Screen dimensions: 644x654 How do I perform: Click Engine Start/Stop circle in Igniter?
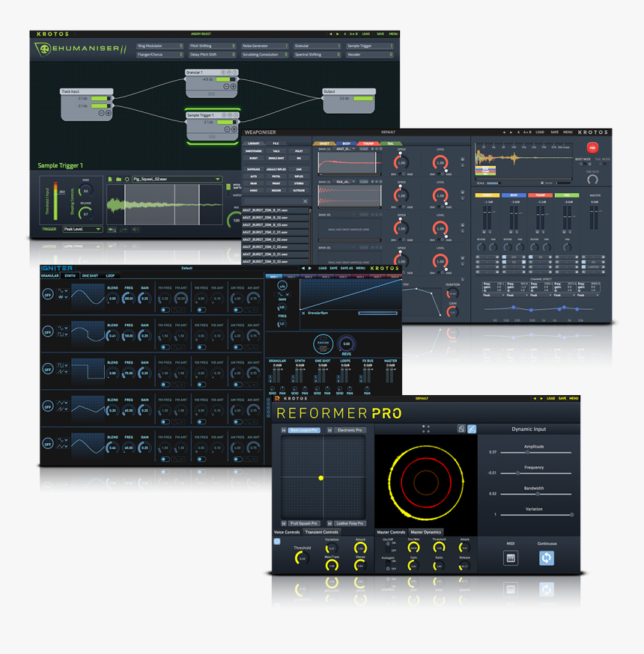pyautogui.click(x=323, y=344)
